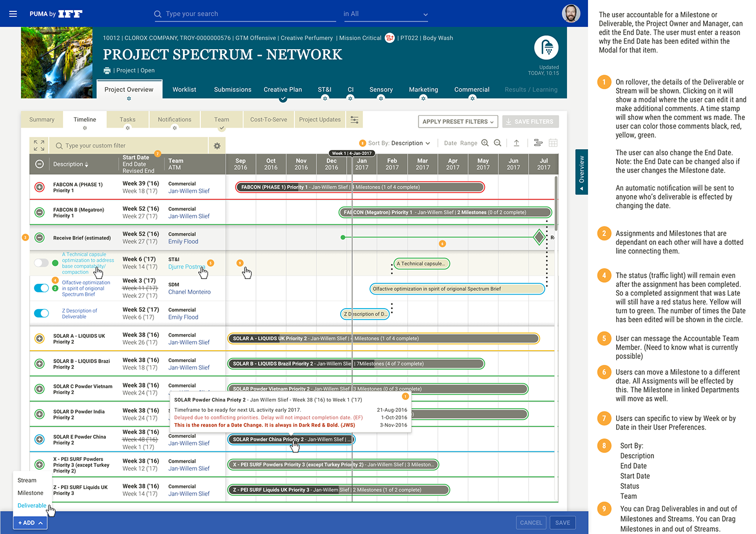Click the A Technical capsule Gantt bar
This screenshot has width=756, height=534.
(422, 264)
